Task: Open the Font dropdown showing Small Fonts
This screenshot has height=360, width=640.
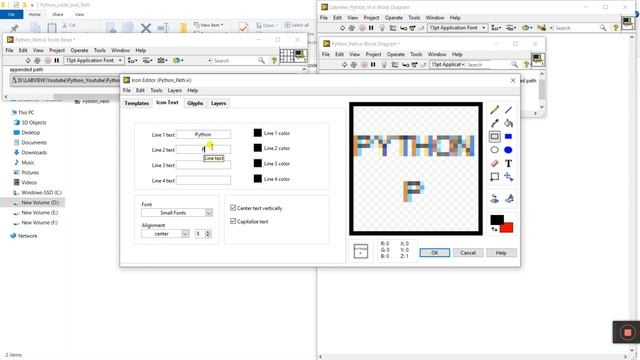Action: 177,213
